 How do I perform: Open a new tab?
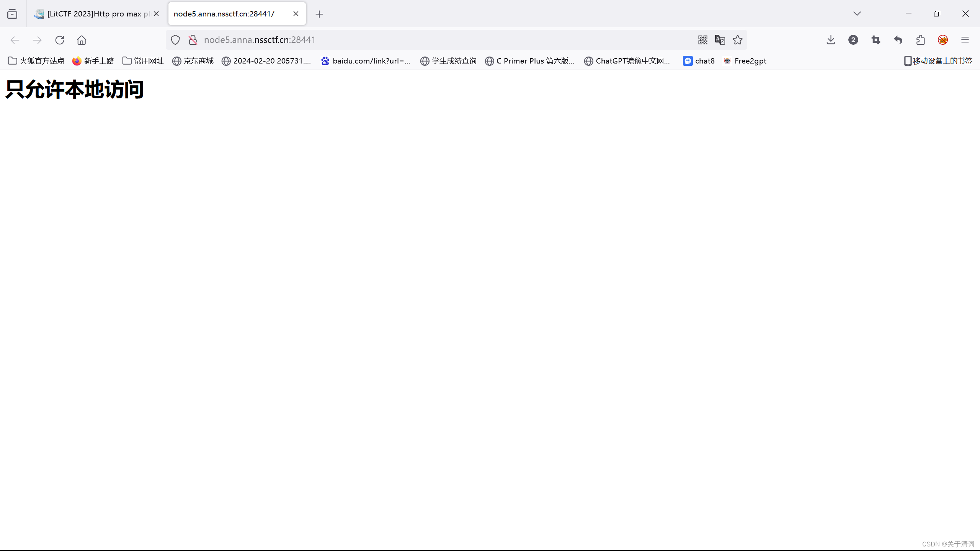click(x=319, y=14)
